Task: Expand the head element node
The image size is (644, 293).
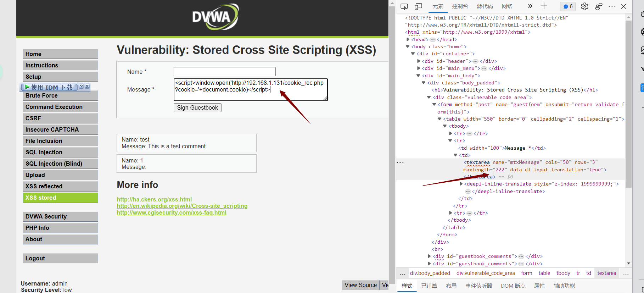Action: tap(408, 39)
